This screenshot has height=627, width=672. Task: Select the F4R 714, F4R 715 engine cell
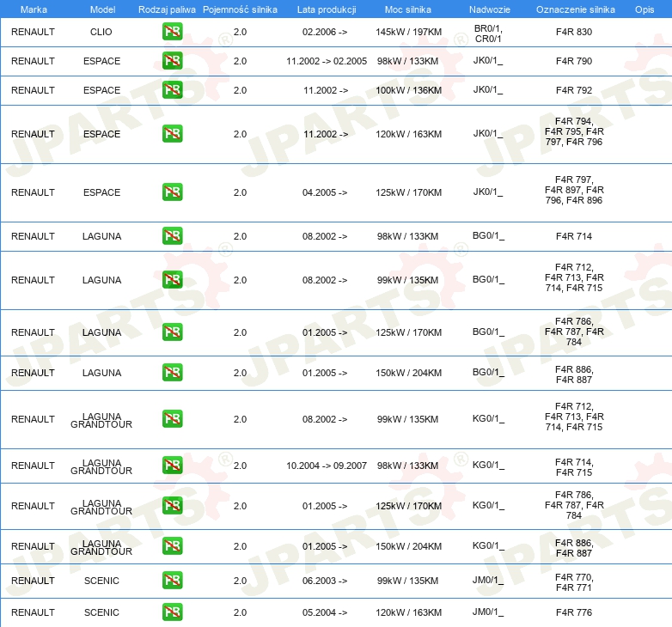tap(574, 467)
